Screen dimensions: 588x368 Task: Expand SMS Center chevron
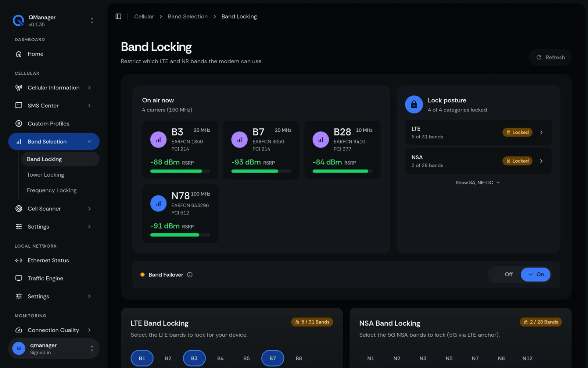(x=89, y=106)
